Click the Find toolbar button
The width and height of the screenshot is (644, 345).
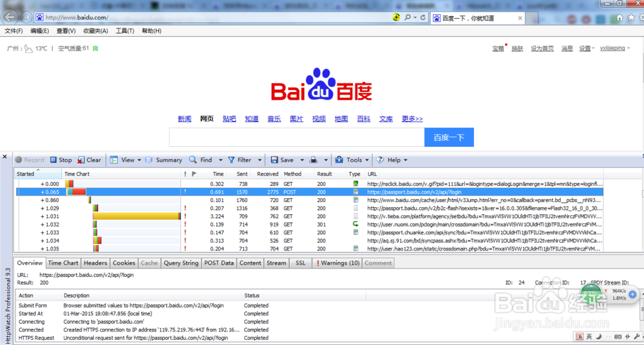pyautogui.click(x=201, y=160)
